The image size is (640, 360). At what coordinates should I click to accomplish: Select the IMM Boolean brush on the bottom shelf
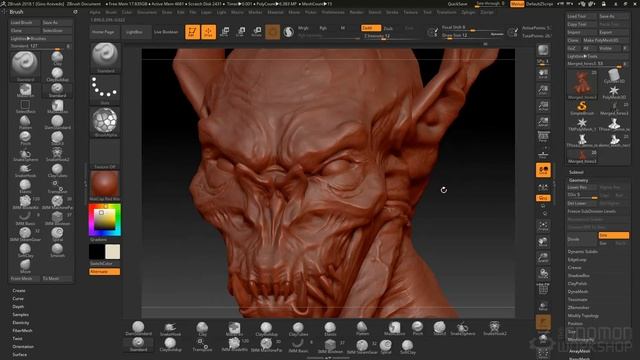pyautogui.click(x=331, y=345)
